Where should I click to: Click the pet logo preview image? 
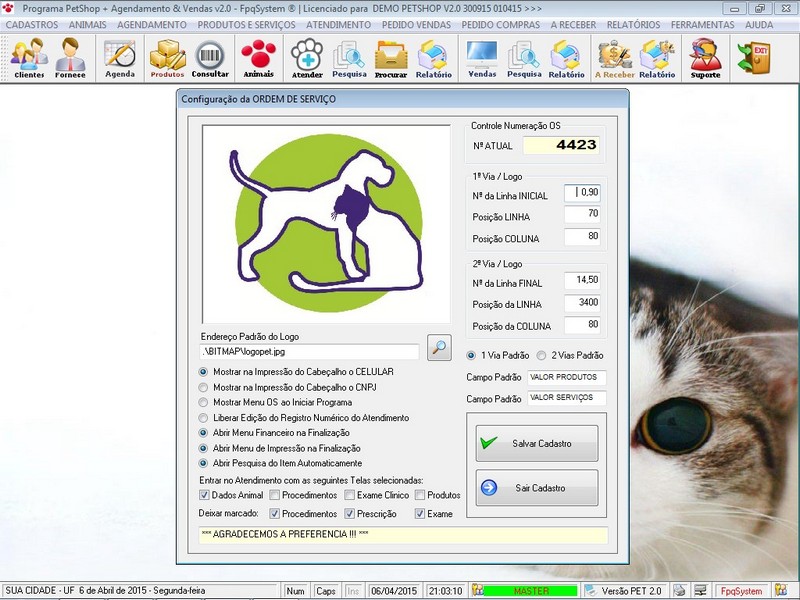[327, 224]
